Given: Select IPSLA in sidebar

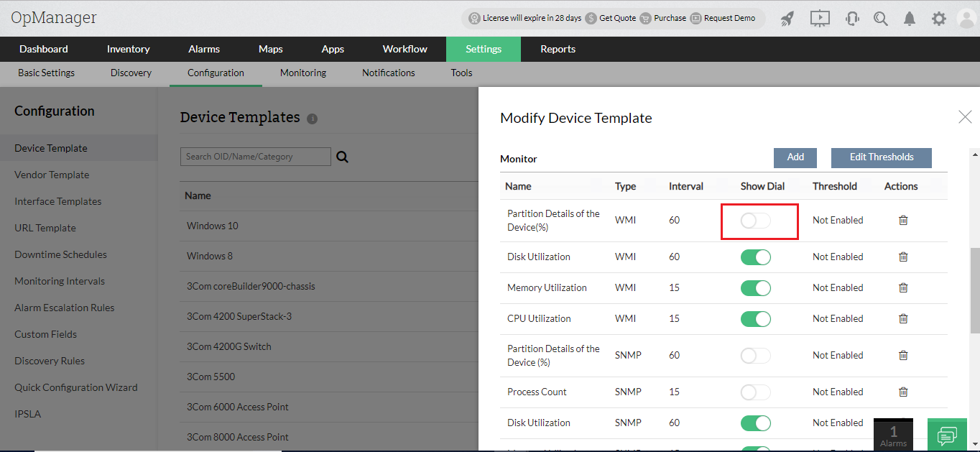Looking at the screenshot, I should coord(27,414).
